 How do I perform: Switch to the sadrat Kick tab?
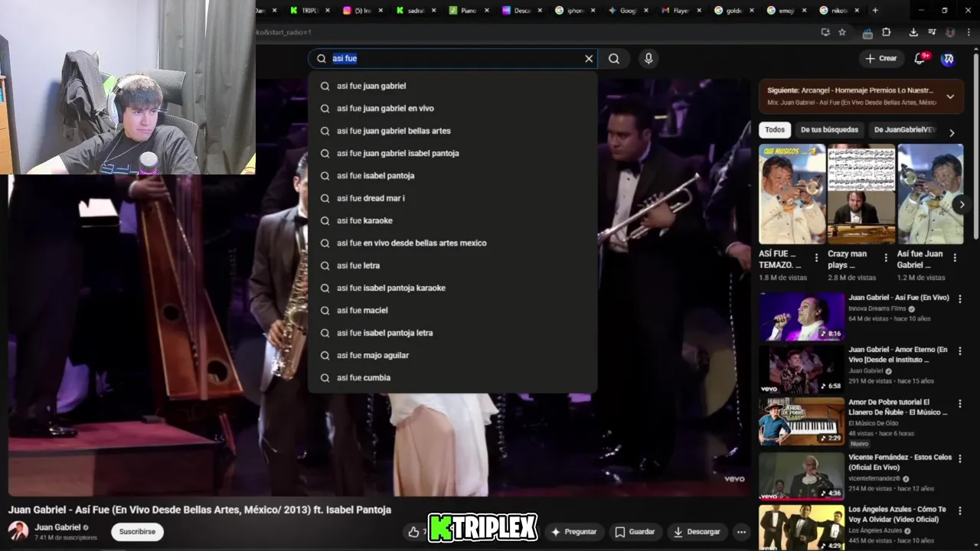tap(415, 10)
